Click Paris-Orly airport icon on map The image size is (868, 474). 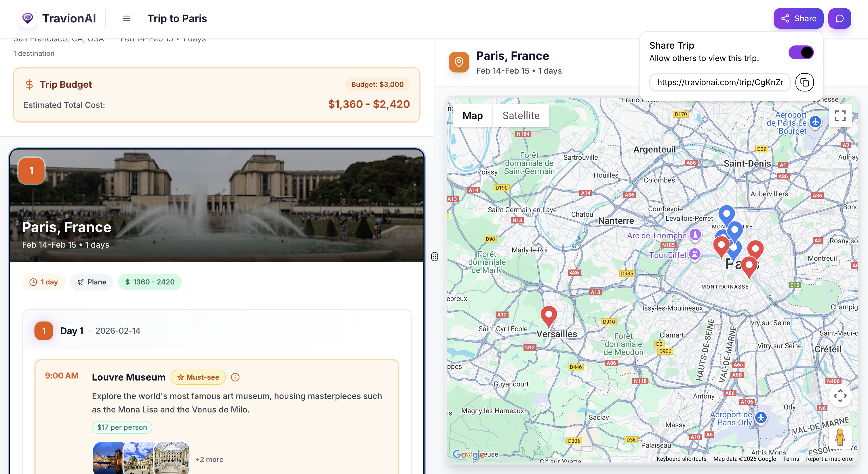click(761, 418)
